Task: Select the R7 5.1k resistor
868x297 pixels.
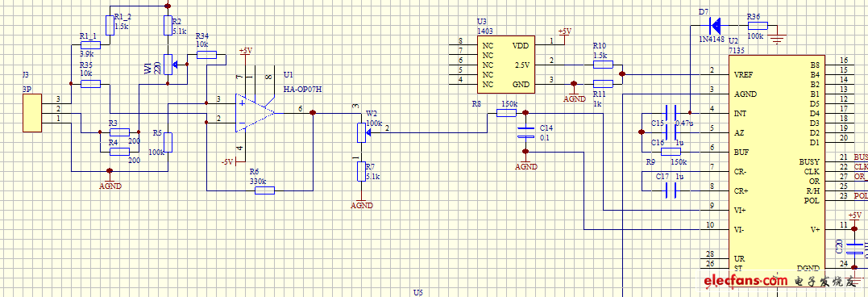Action: 362,171
